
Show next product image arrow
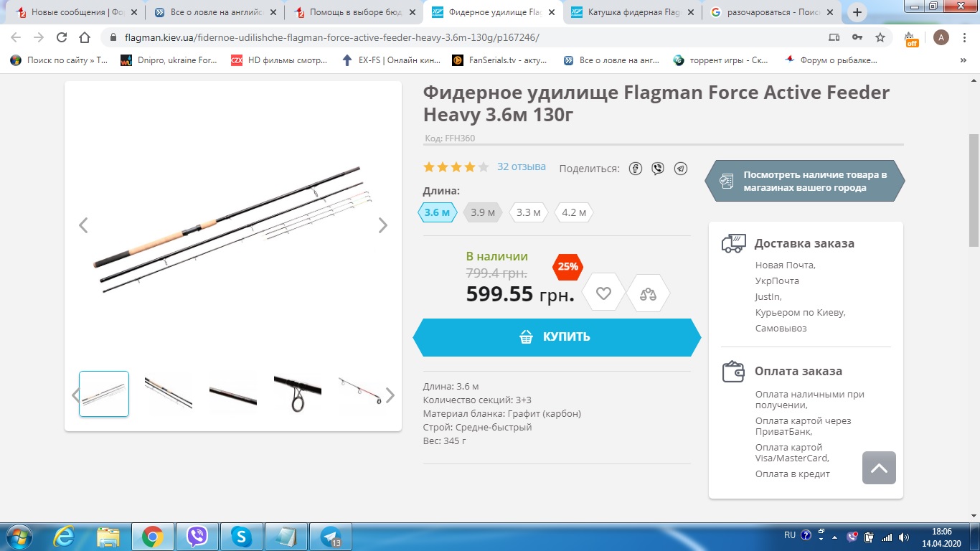[x=383, y=225]
